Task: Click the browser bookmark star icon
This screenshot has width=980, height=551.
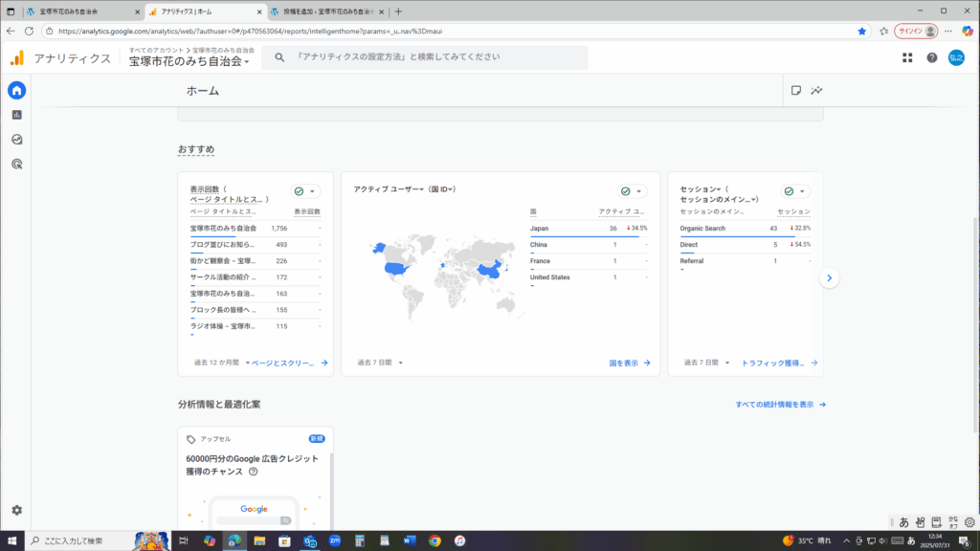Action: coord(862,32)
